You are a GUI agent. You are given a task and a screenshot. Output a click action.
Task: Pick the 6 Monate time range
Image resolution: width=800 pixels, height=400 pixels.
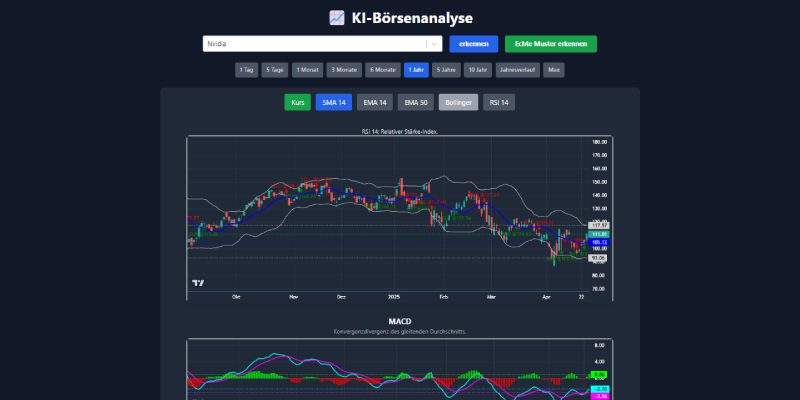click(382, 70)
